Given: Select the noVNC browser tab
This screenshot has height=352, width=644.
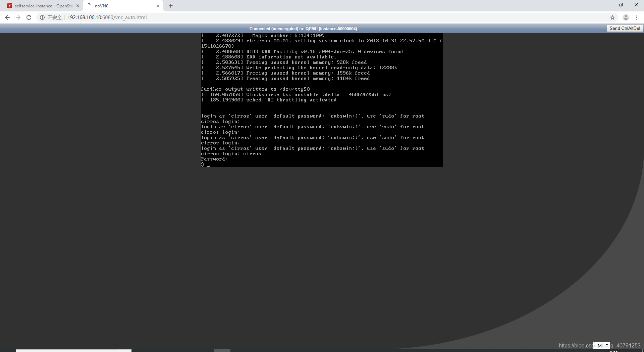Looking at the screenshot, I should 123,6.
